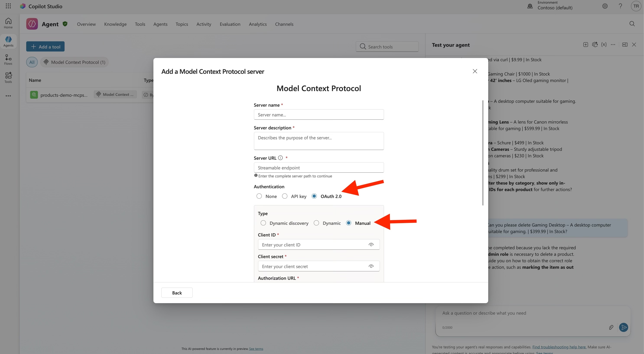
Task: Click the send message arrow icon
Action: (623, 327)
